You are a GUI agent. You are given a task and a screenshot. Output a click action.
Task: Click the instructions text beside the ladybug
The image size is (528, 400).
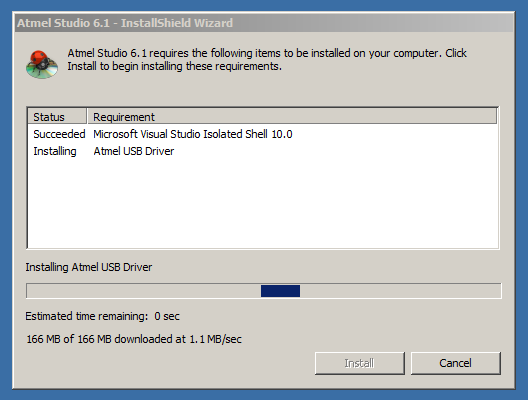(267, 60)
